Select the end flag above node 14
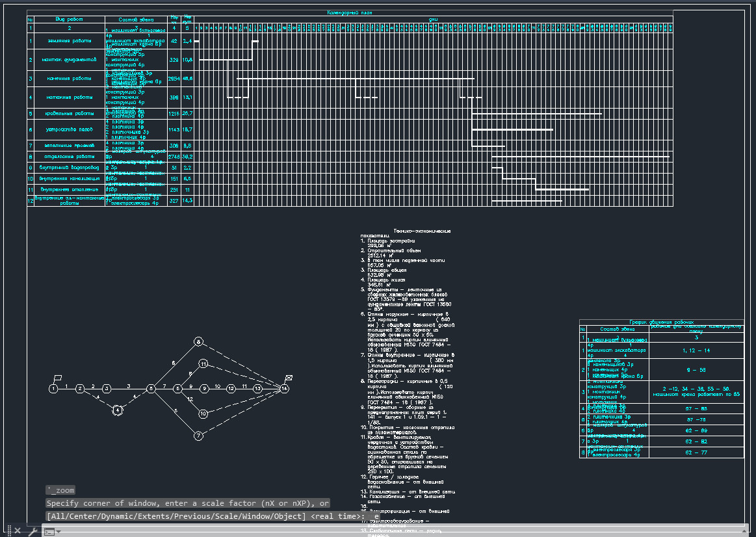 coord(288,378)
